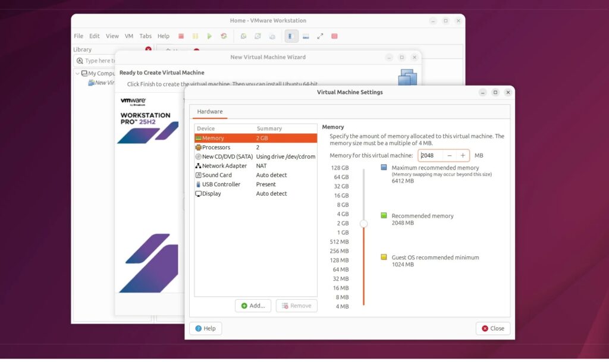Enter full screen mode via toolbar icon
Image resolution: width=609 pixels, height=364 pixels.
coord(320,36)
